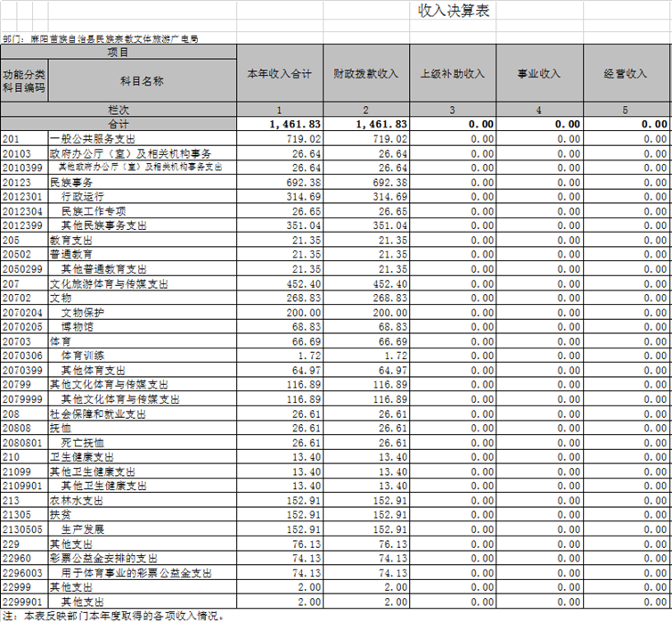Select the 上级补助收入 column header
The height and width of the screenshot is (622, 672).
tap(452, 74)
